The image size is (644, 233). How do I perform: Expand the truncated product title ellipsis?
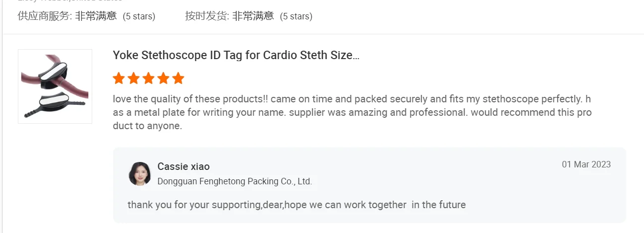point(355,55)
